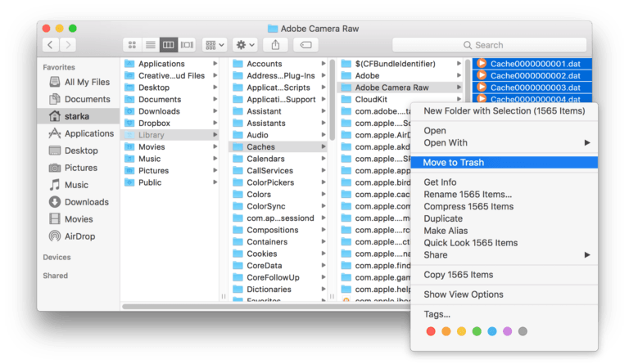Viewport: 629px width, 364px height.
Task: Choose Copy 1565 Items
Action: (x=505, y=275)
